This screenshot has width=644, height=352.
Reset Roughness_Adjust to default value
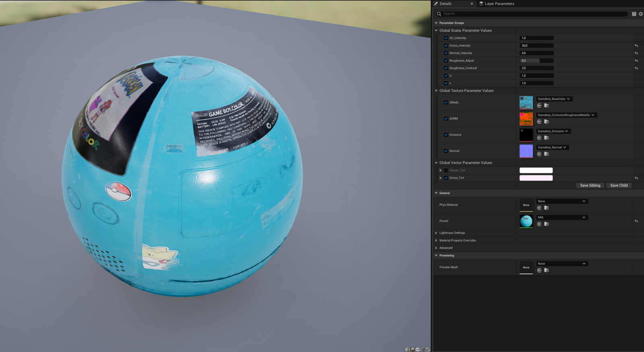pos(636,61)
